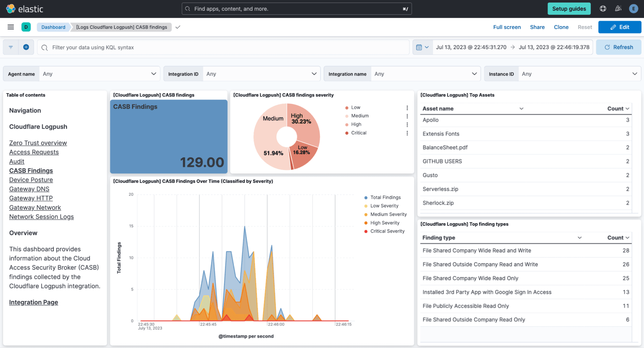644x348 pixels.
Task: Click the Setup guides button
Action: click(x=569, y=9)
